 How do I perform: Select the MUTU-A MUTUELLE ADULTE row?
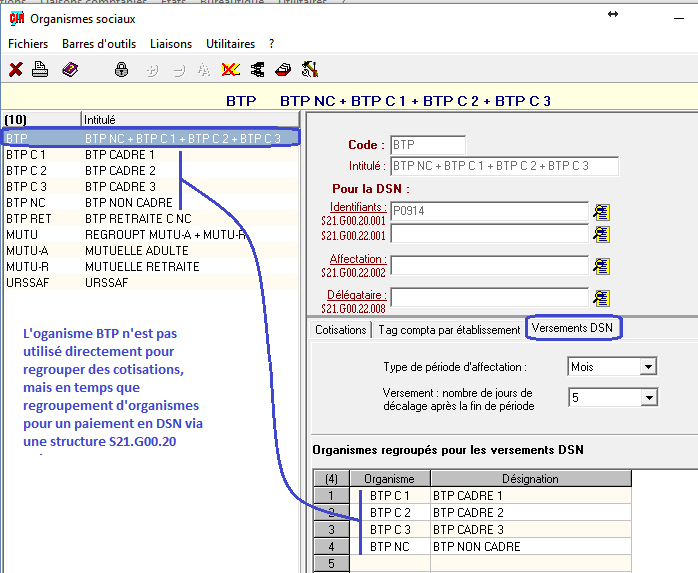coord(150,251)
